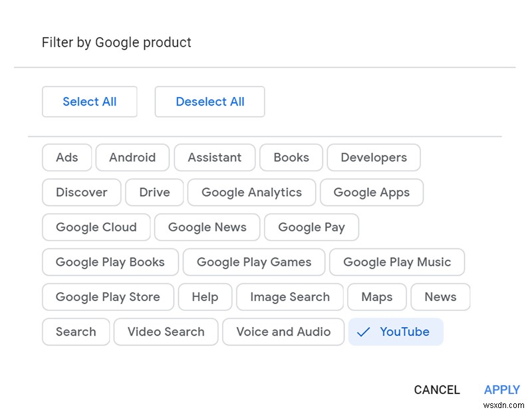532x412 pixels.
Task: Enable the Image Search filter
Action: pyautogui.click(x=290, y=297)
